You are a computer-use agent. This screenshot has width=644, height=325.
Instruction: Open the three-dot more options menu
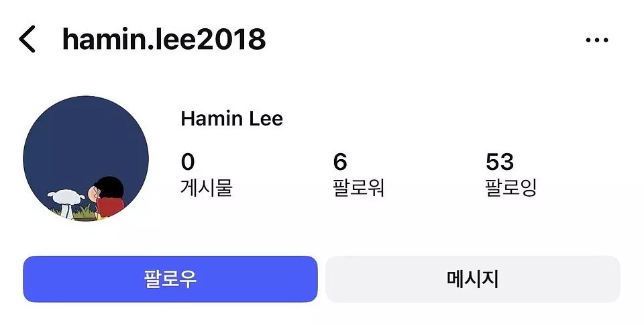(x=597, y=40)
